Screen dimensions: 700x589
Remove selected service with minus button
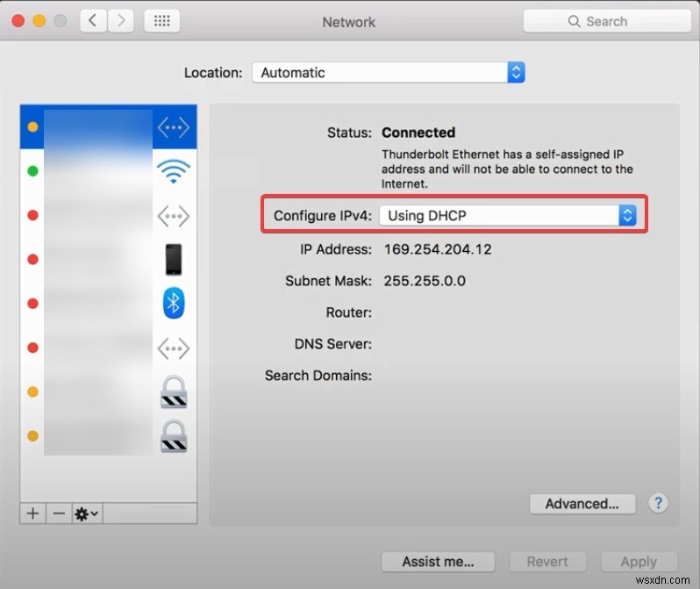click(x=59, y=514)
